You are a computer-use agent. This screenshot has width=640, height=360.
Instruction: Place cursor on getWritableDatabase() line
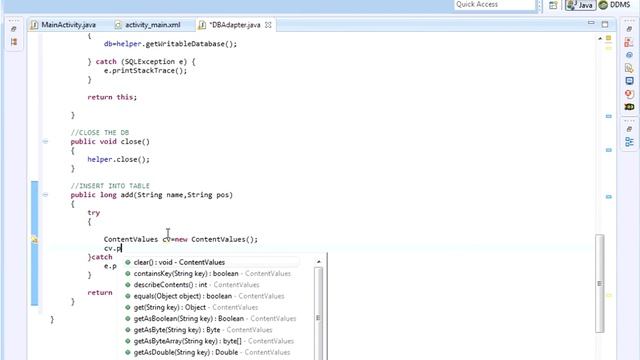pos(170,44)
